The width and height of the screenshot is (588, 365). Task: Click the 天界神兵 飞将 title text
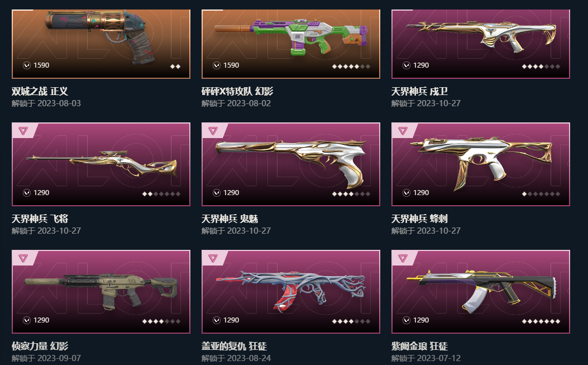(x=40, y=219)
